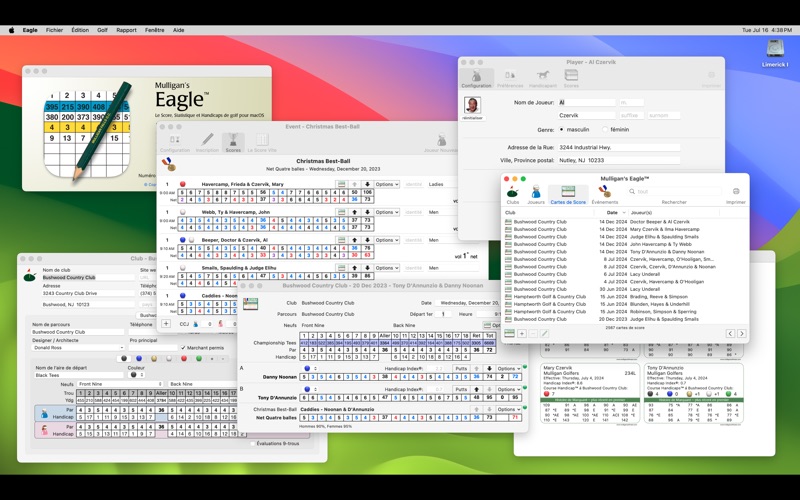Click down arrow on Danny Noonan's scorecard row
The image size is (800, 500).
click(489, 368)
